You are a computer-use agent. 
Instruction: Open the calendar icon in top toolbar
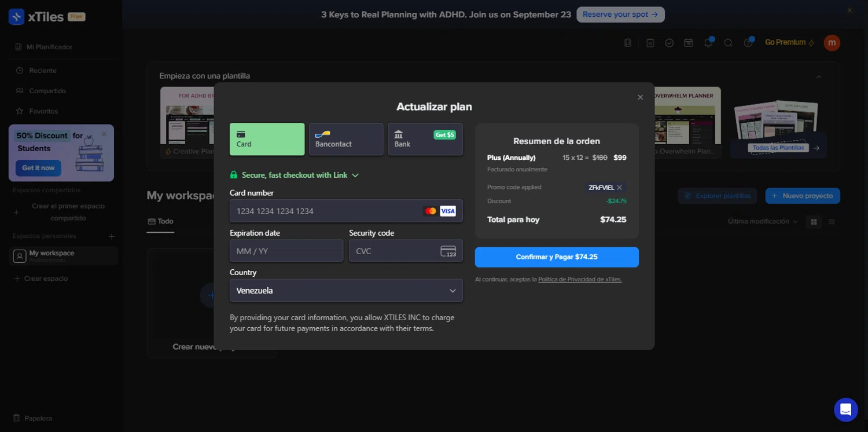coord(689,43)
